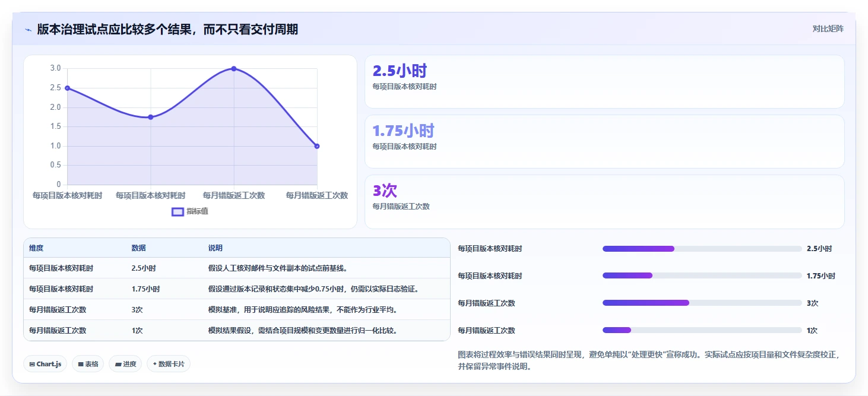
Task: Click the 2.5小时 progress bar
Action: click(702, 249)
